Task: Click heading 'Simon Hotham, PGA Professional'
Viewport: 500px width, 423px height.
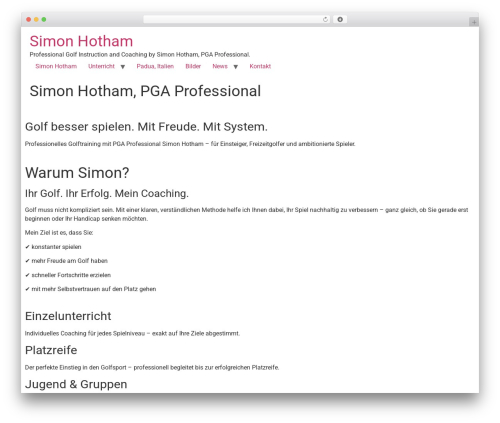Action: 145,91
